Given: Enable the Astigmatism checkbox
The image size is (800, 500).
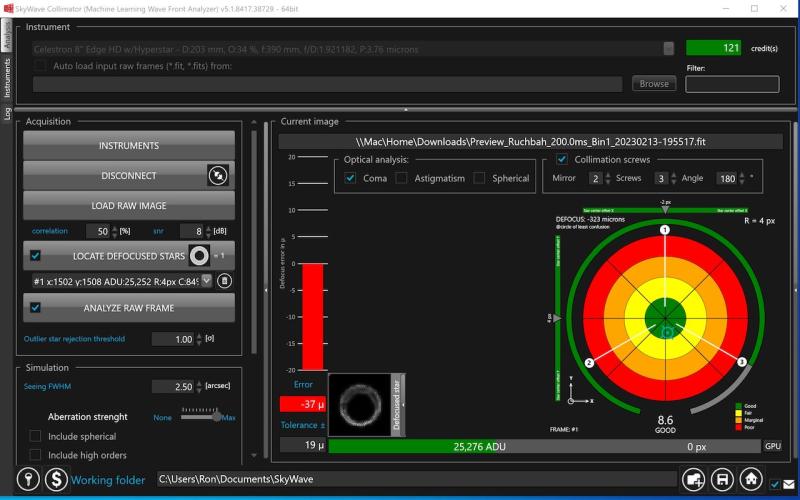Looking at the screenshot, I should tap(402, 178).
